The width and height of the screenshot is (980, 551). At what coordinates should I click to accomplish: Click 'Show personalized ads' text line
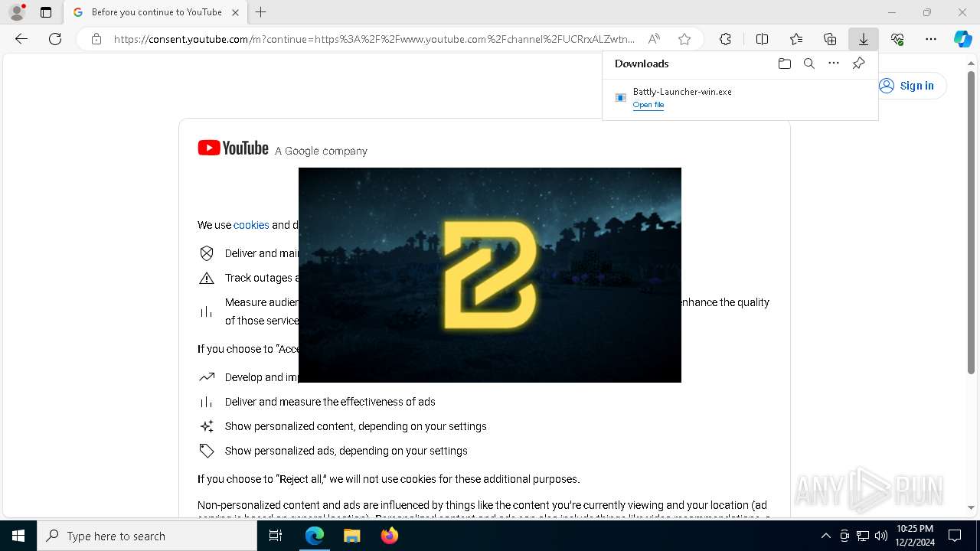(x=346, y=451)
